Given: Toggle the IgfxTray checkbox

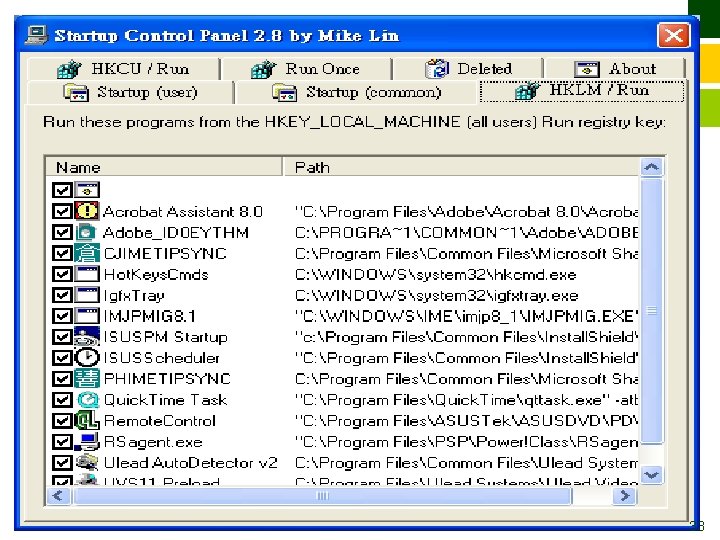Looking at the screenshot, I should pyautogui.click(x=62, y=295).
